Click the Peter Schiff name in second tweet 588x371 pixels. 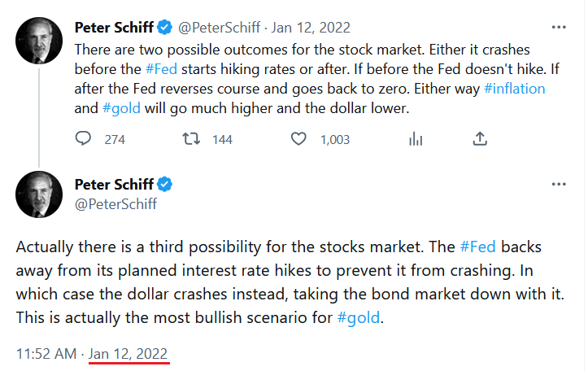pyautogui.click(x=114, y=185)
